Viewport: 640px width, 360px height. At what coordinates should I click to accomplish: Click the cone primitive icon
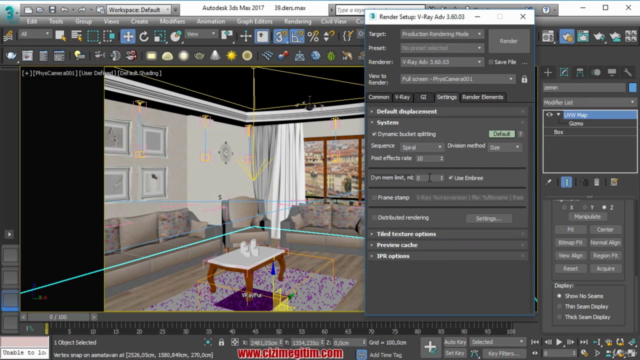pyautogui.click(x=215, y=56)
